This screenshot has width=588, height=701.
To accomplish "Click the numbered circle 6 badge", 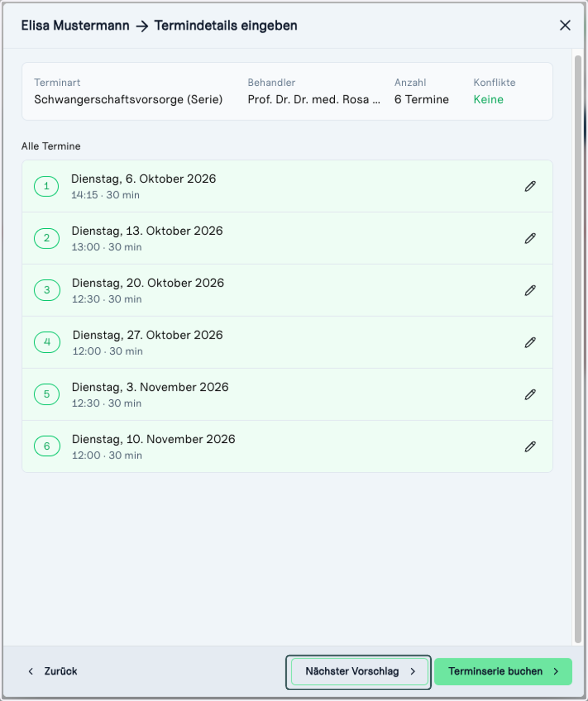I will [47, 446].
